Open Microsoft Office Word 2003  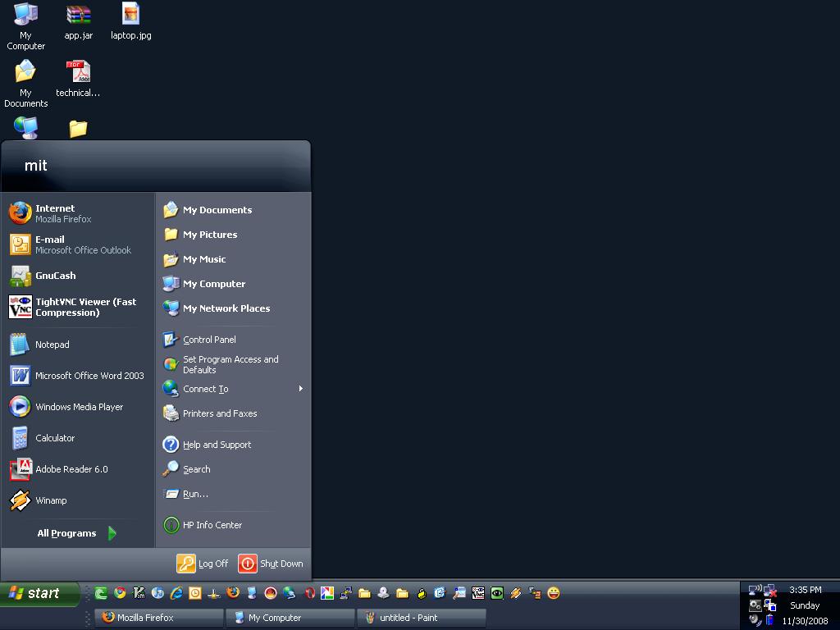pos(78,376)
